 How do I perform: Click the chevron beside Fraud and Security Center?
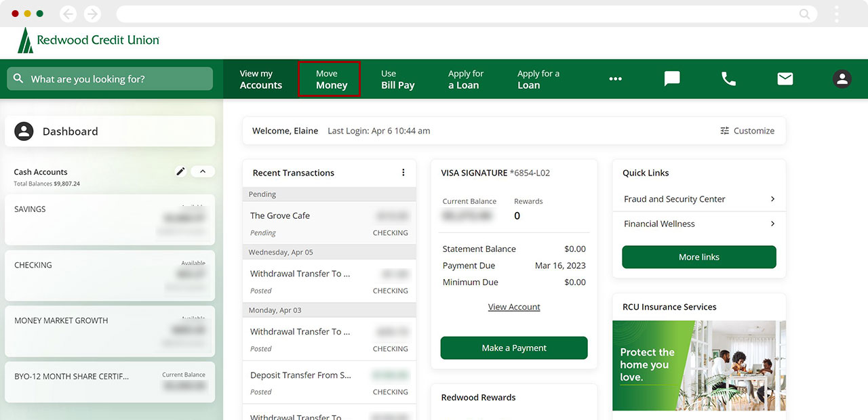click(772, 199)
